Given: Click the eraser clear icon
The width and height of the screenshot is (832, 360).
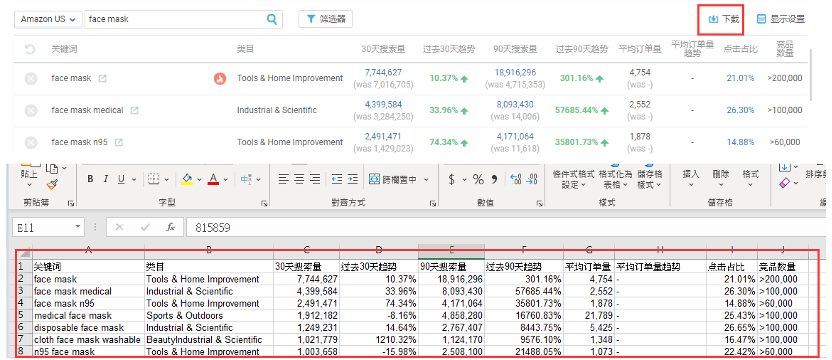Looking at the screenshot, I should click(x=786, y=182).
